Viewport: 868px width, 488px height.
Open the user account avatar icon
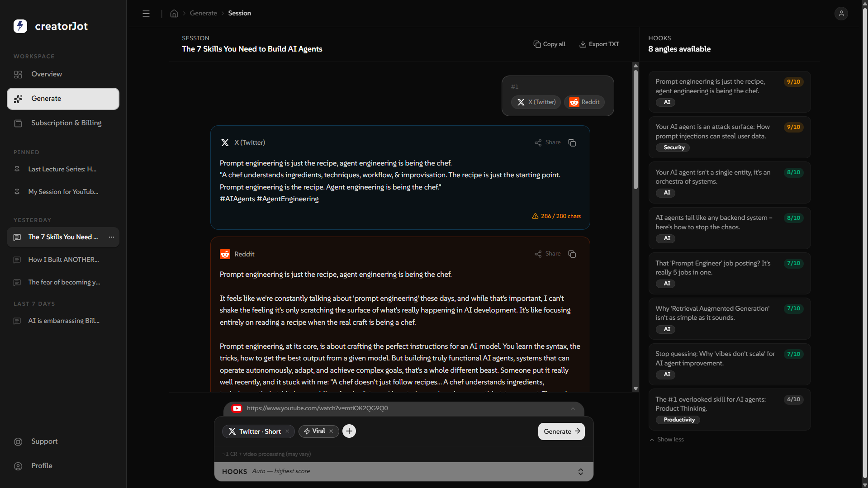pyautogui.click(x=841, y=14)
